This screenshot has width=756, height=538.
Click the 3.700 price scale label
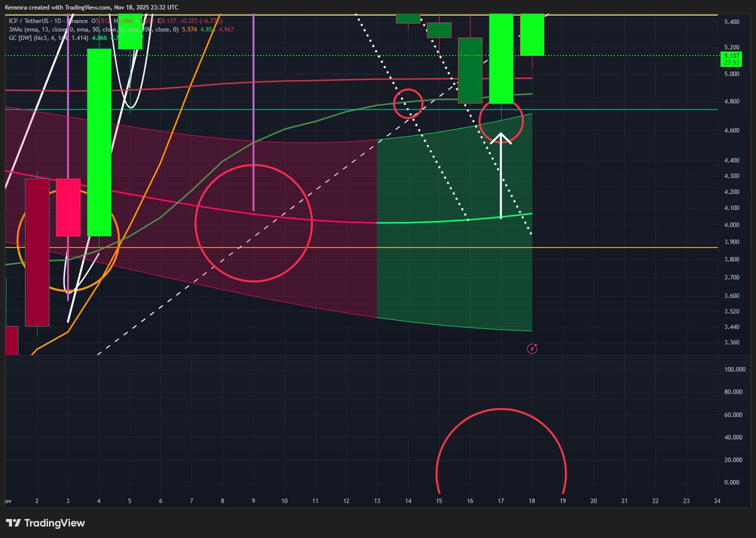(x=731, y=277)
